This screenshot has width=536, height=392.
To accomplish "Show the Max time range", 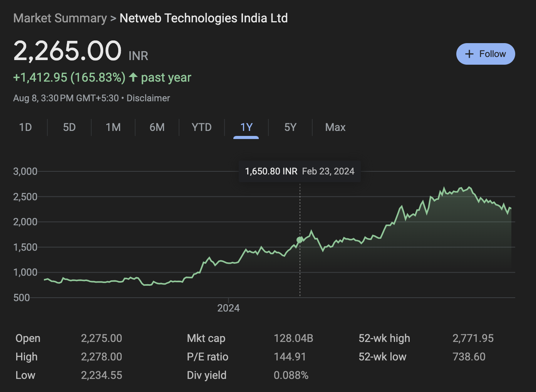I will 335,127.
